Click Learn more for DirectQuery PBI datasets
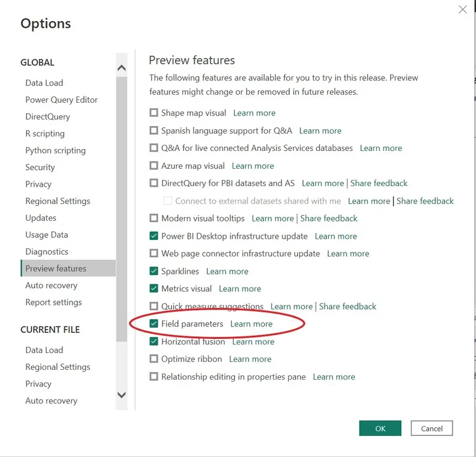Image resolution: width=476 pixels, height=457 pixels. coord(323,184)
